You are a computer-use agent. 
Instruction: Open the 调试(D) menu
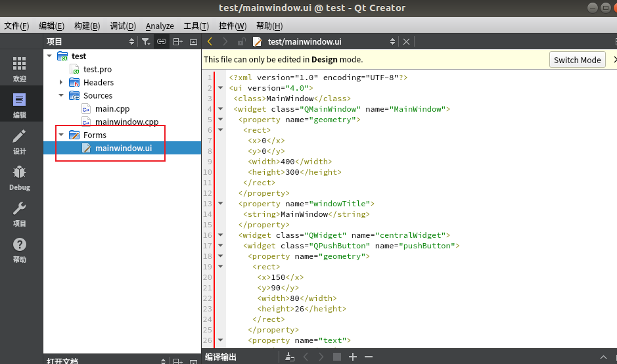[123, 26]
